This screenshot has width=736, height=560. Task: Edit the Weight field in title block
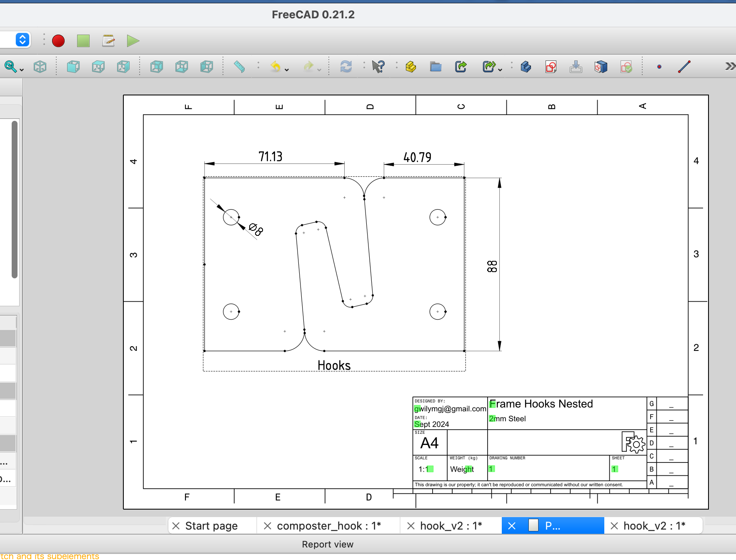pos(462,469)
